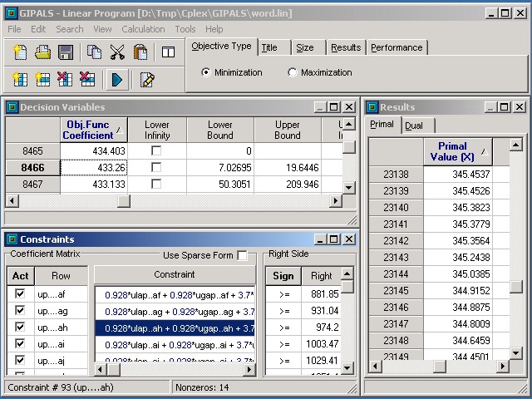Save using the floppy disk icon
Screen dimensions: 532x399
[66, 52]
